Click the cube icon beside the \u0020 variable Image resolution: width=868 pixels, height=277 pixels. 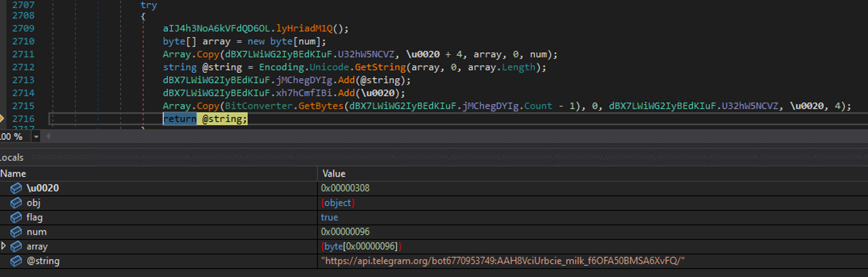click(16, 188)
